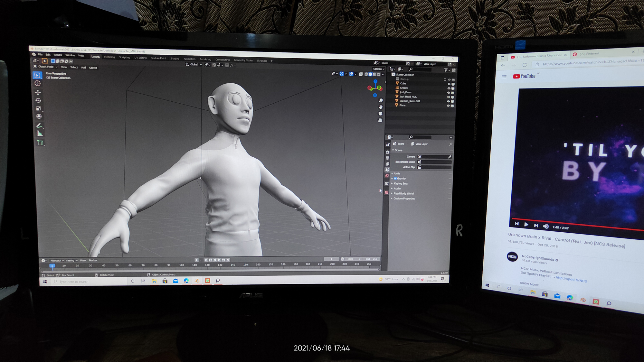
Task: Toggle X-ray mode in viewport header
Action: [361, 74]
